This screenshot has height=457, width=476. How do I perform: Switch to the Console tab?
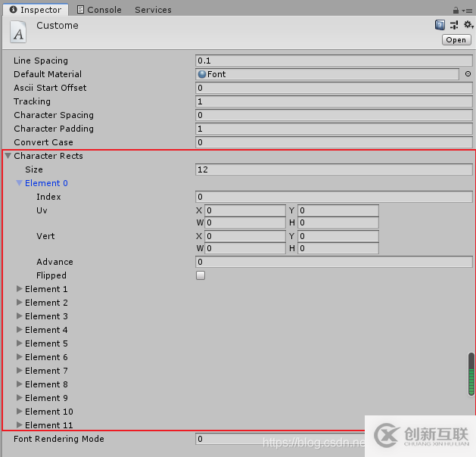pos(99,10)
